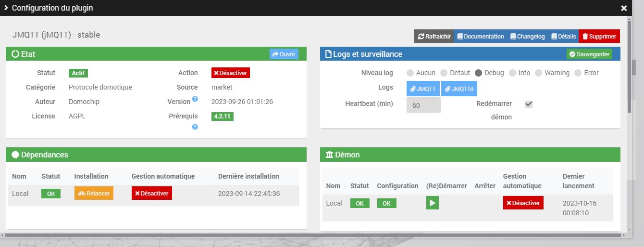
Task: Click Ouvrir in the Etat panel
Action: coord(284,54)
